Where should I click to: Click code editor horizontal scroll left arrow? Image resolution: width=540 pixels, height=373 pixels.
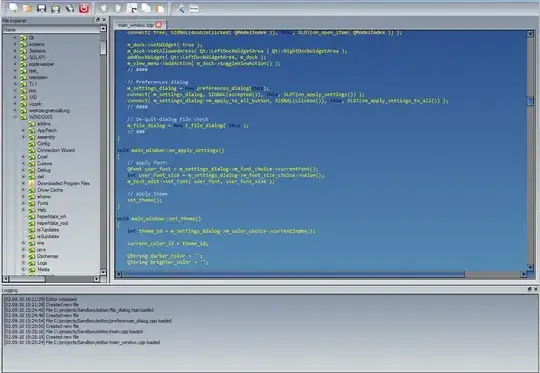coord(118,274)
